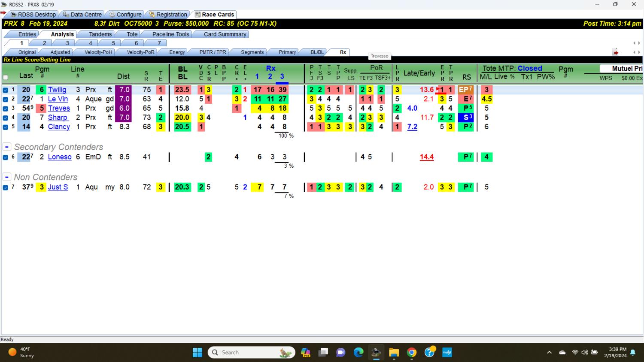Toggle the checkbox for row 6 Loneso
This screenshot has height=362, width=644.
click(x=6, y=157)
